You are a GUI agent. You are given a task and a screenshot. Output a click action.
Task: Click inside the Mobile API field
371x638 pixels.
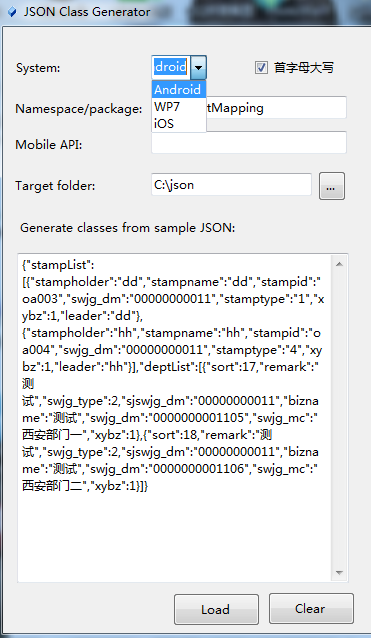coord(249,142)
